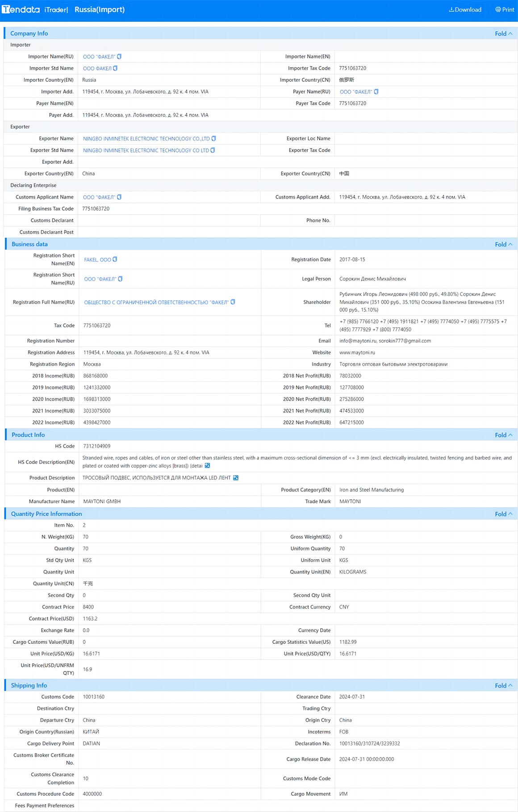The height and width of the screenshot is (812, 518).
Task: Print the record page
Action: [505, 10]
